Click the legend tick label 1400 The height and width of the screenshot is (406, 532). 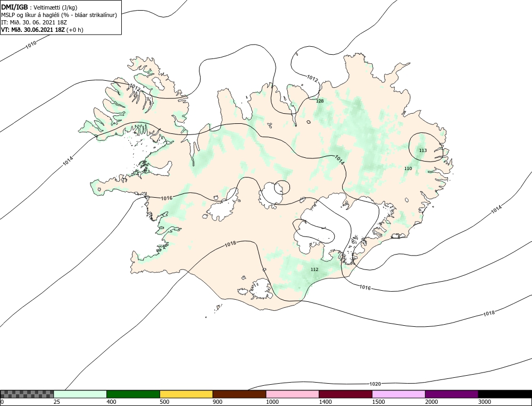[x=325, y=402]
